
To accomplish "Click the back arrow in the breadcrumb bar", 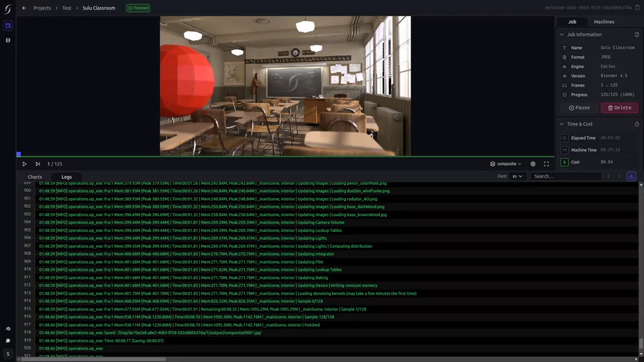I will pos(24,8).
